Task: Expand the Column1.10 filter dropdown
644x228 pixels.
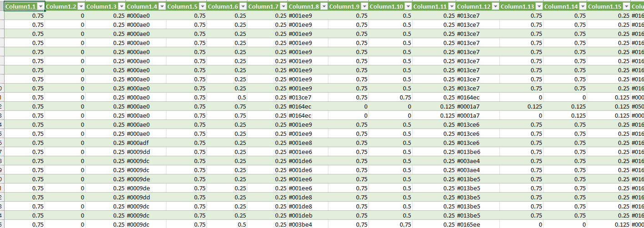Action: pyautogui.click(x=408, y=6)
